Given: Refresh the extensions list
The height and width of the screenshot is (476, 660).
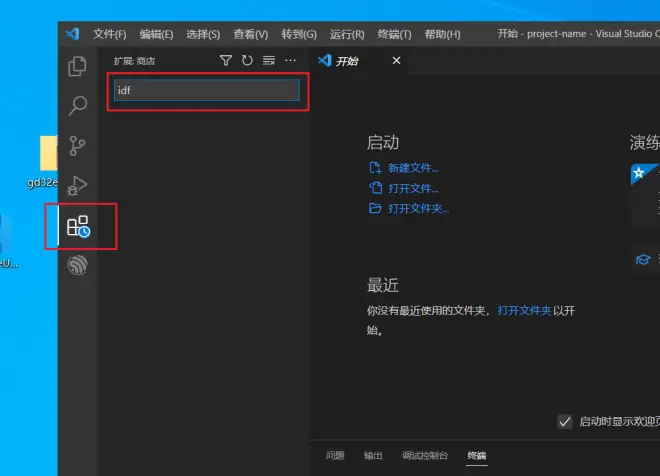Looking at the screenshot, I should coord(247,61).
